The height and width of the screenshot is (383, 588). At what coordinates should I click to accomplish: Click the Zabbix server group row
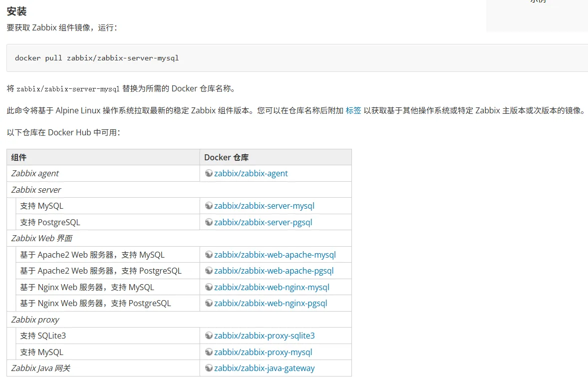click(179, 190)
